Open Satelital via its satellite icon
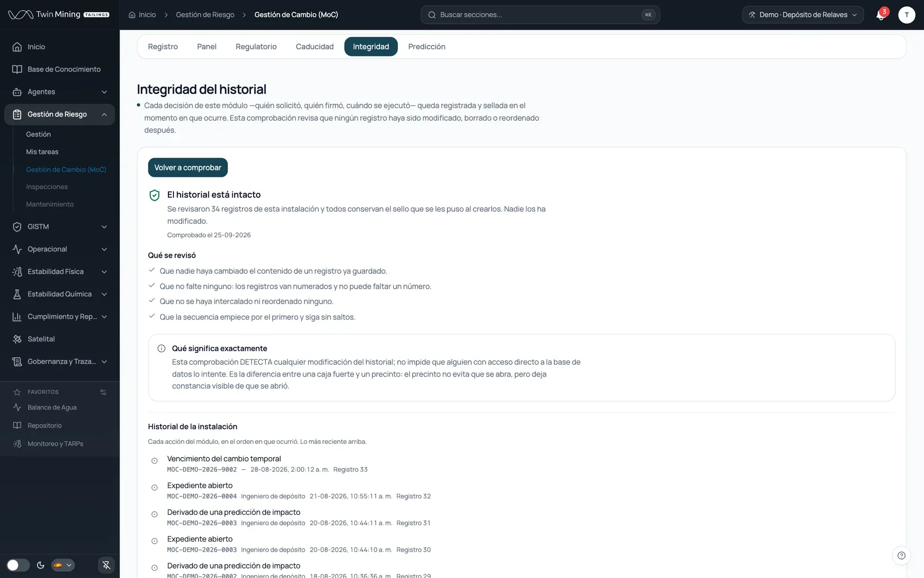This screenshot has height=578, width=924. [x=17, y=339]
